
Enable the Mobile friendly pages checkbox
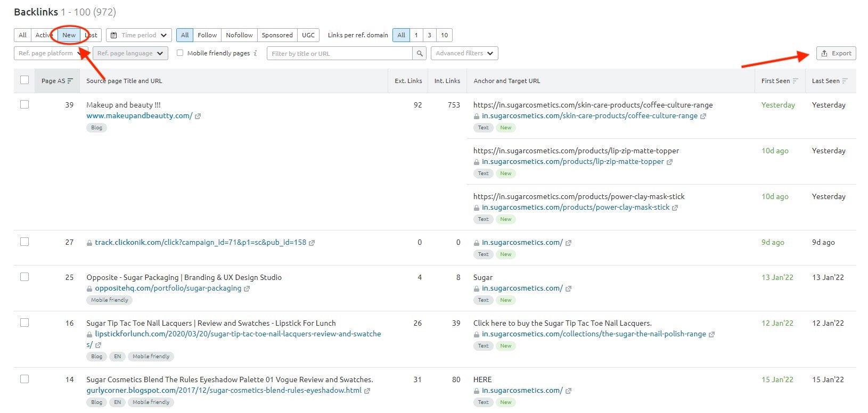180,53
